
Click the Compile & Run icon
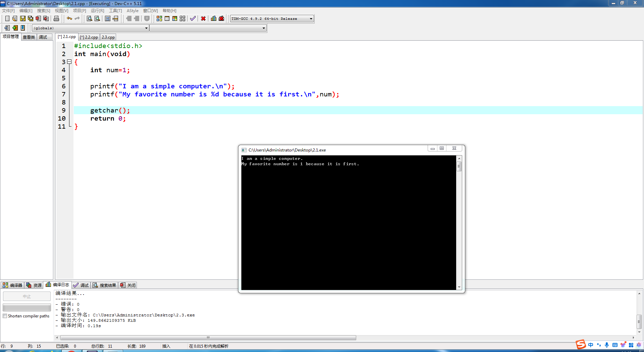click(x=175, y=18)
